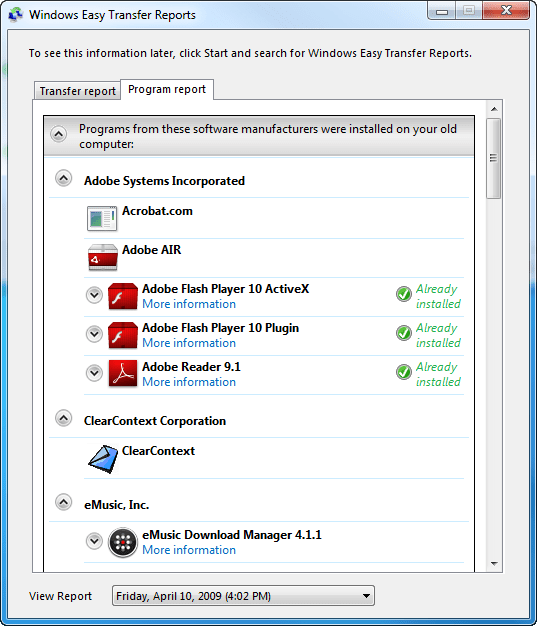Click Already installed text for Flash Player Plugin
This screenshot has height=626, width=537.
click(438, 335)
